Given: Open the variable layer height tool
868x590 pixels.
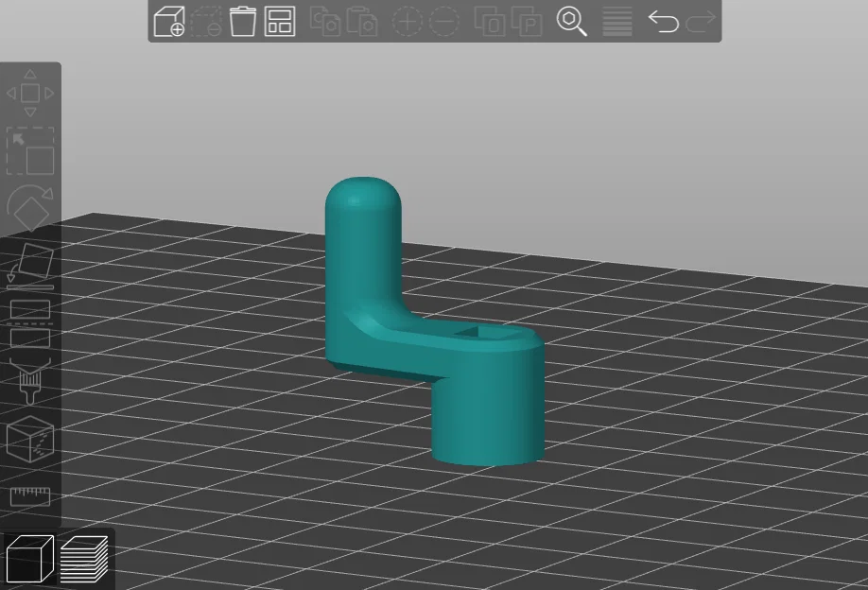Looking at the screenshot, I should pos(616,21).
